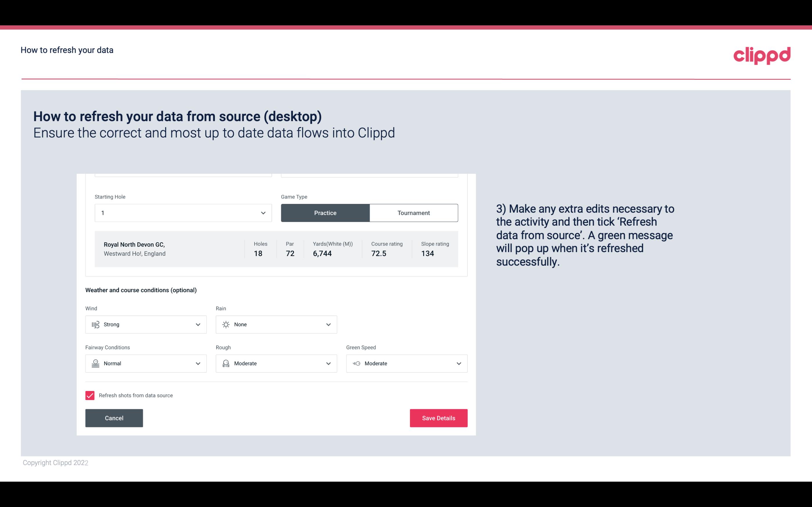
Task: Click the fairway conditions icon
Action: coord(95,363)
